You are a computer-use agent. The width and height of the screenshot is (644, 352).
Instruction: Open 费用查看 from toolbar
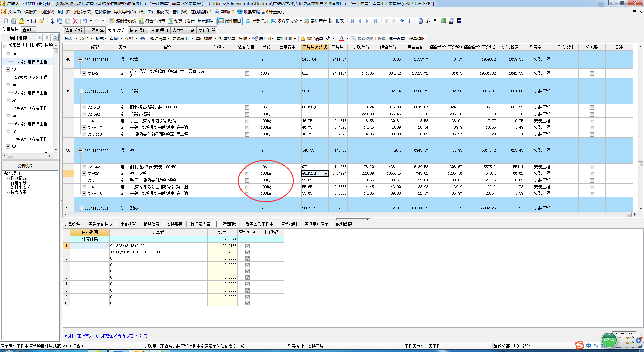(315, 21)
